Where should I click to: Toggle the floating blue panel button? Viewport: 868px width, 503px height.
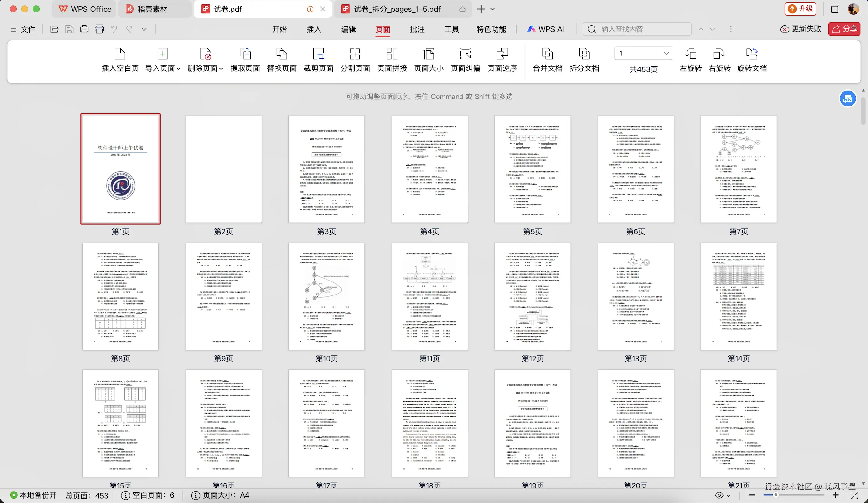(847, 99)
